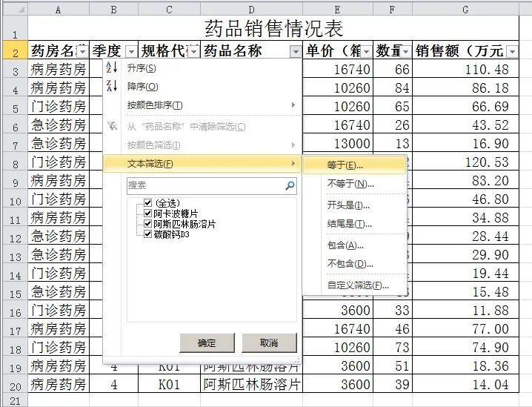Click the cell with value 77.00
Image resolution: width=532 pixels, height=407 pixels.
pos(465,328)
